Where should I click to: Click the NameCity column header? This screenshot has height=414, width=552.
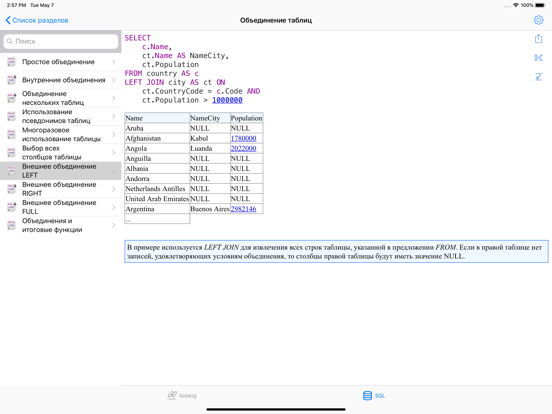[210, 118]
